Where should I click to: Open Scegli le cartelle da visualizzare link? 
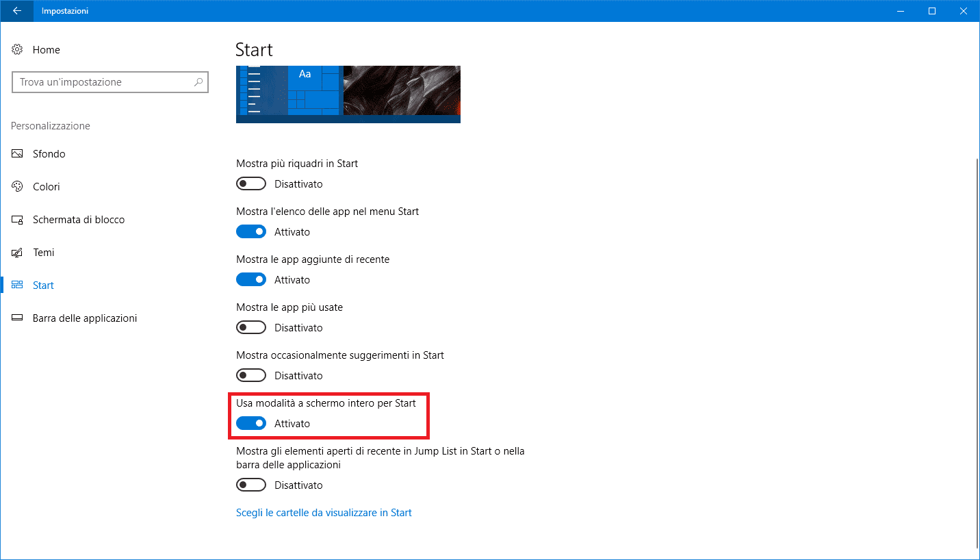[324, 513]
